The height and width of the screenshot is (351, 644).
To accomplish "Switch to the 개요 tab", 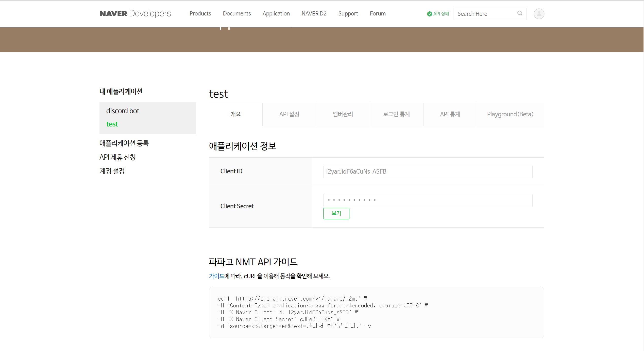I will coord(235,114).
